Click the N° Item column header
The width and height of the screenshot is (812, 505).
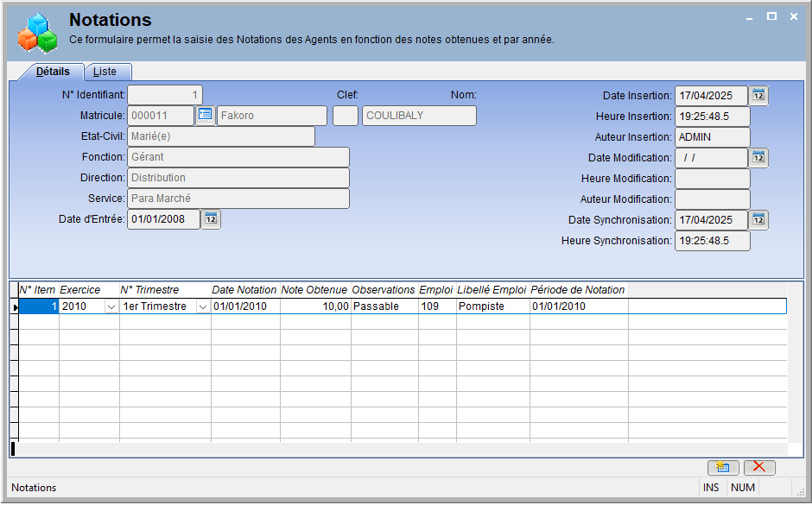tap(39, 290)
